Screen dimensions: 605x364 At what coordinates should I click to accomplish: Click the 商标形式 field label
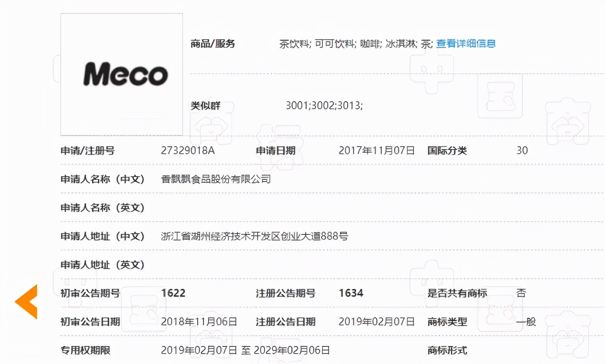446,350
